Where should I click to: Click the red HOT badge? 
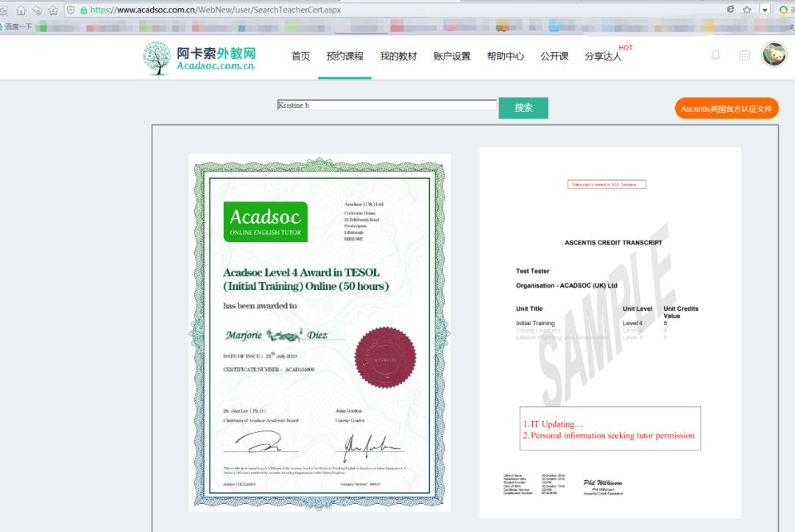click(626, 48)
